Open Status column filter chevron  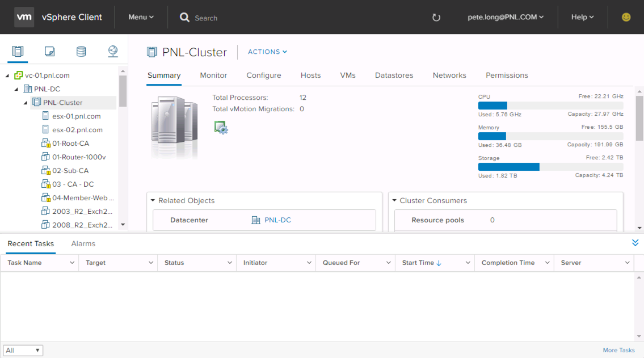click(x=230, y=263)
